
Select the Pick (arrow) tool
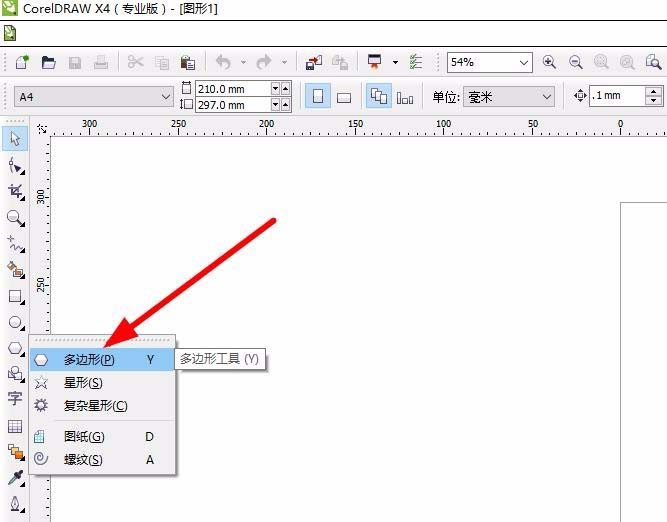[15, 138]
